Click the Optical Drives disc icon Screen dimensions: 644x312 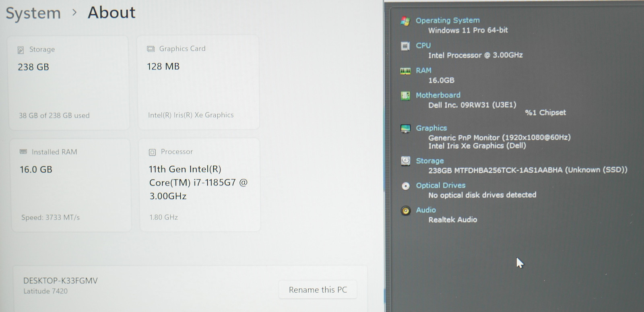click(x=406, y=186)
